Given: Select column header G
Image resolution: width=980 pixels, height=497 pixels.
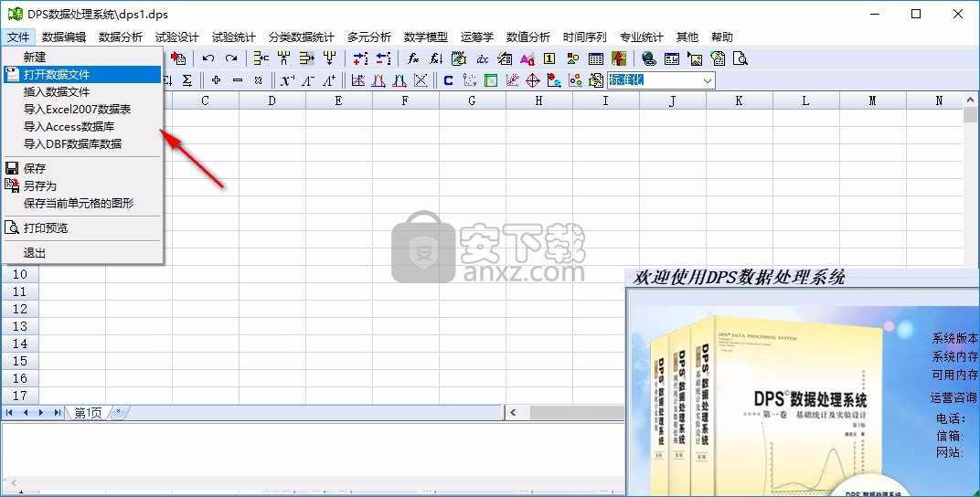Looking at the screenshot, I should point(472,100).
